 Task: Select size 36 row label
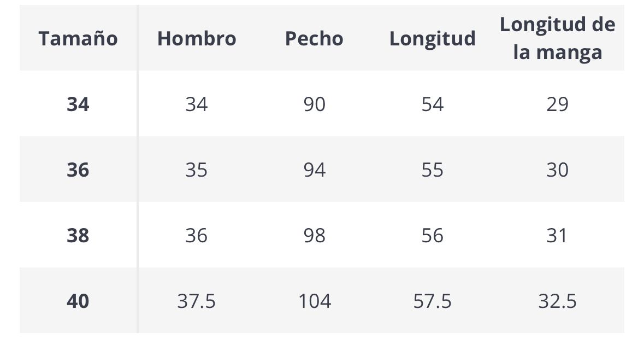pyautogui.click(x=78, y=170)
